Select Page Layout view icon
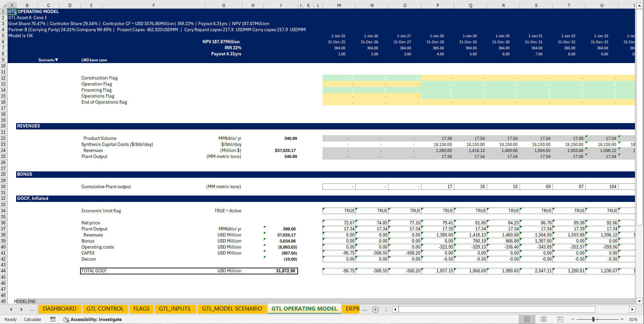The width and height of the screenshot is (644, 324). tap(544, 319)
